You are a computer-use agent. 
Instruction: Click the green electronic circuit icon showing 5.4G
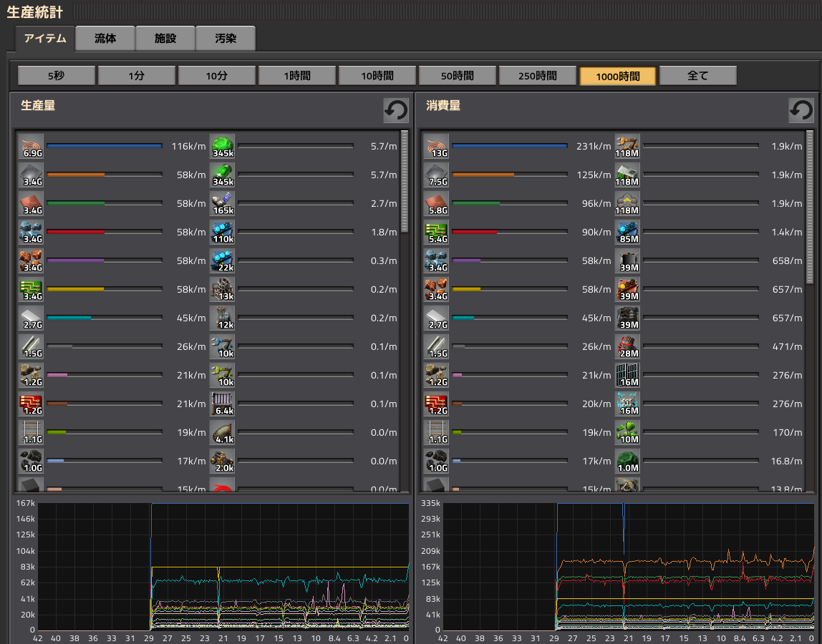pyautogui.click(x=436, y=233)
